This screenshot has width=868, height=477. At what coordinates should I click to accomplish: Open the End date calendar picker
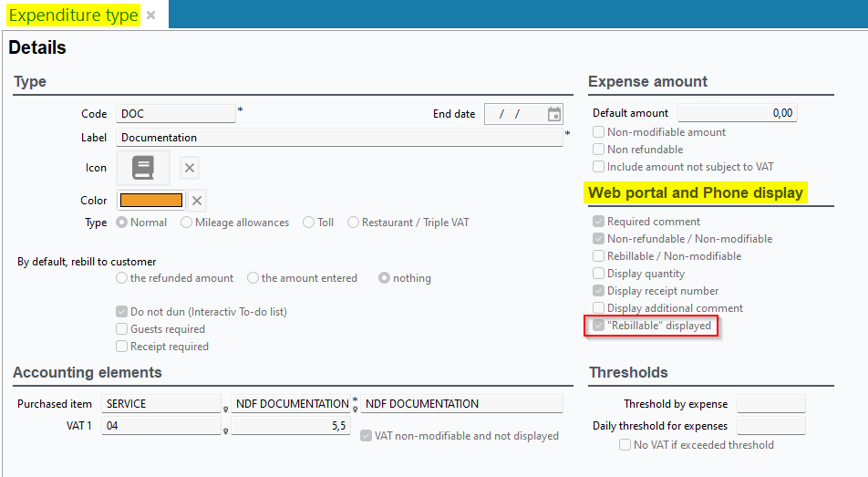click(x=553, y=114)
